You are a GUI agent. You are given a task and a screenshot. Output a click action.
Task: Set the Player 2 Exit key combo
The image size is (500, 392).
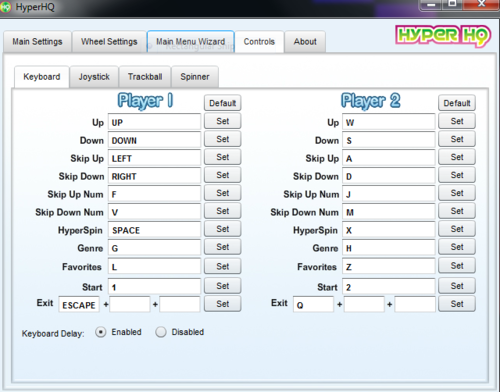(457, 304)
